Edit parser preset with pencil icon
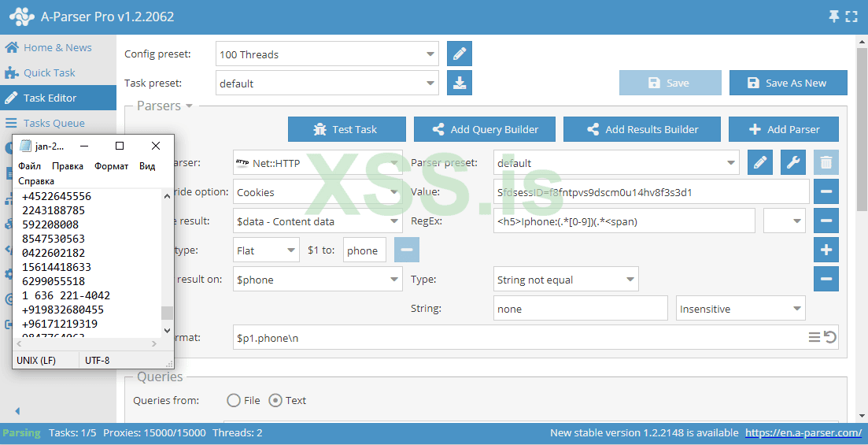 pyautogui.click(x=760, y=162)
